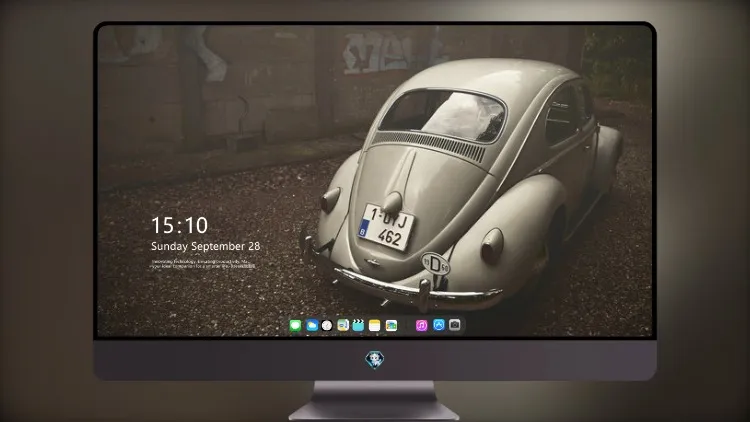The height and width of the screenshot is (422, 750).
Task: Open the gray Camera app in dock
Action: pos(455,325)
